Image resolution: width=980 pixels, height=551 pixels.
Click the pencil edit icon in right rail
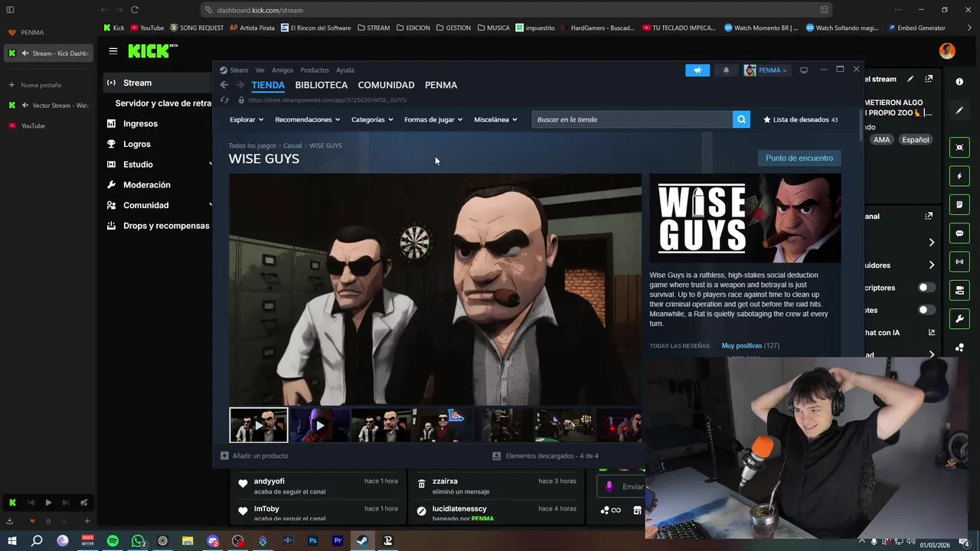click(x=959, y=110)
